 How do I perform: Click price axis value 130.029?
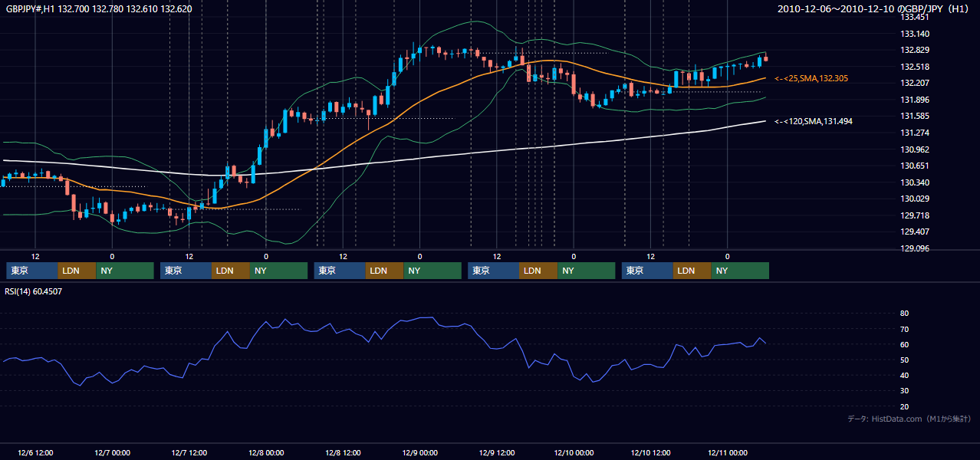coord(915,199)
